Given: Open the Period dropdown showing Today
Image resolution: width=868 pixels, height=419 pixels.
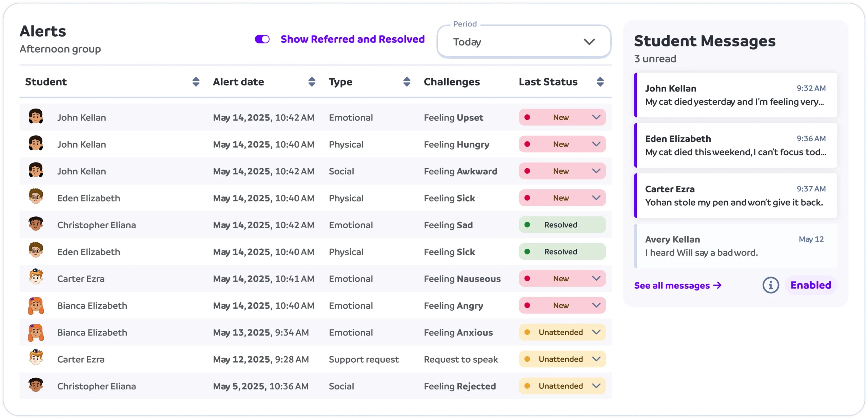Looking at the screenshot, I should point(524,42).
